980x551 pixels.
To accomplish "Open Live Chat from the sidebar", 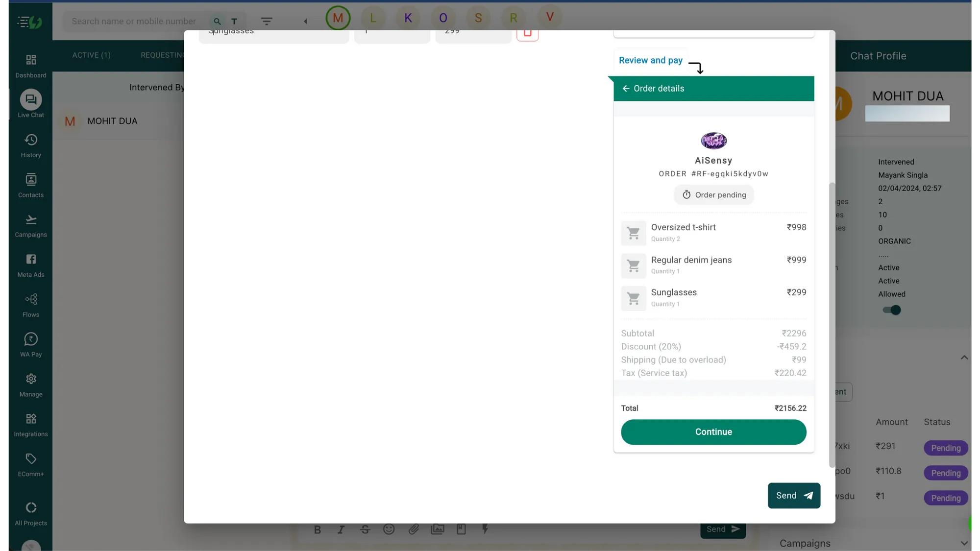I will [30, 103].
